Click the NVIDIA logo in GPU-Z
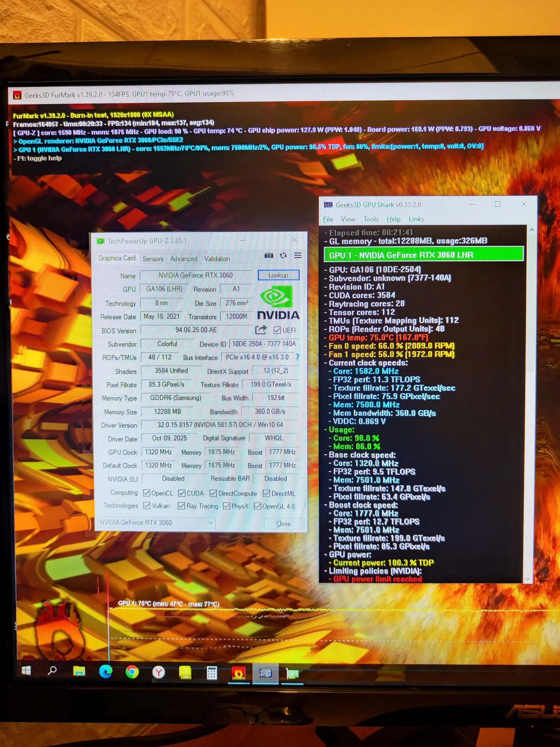560x747 pixels. pos(278,303)
